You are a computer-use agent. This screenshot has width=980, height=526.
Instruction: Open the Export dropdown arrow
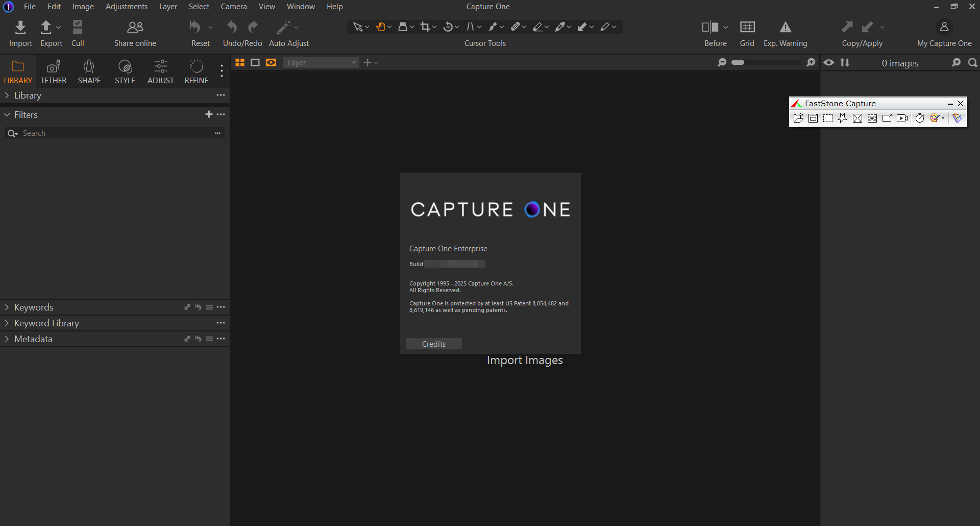[x=58, y=28]
